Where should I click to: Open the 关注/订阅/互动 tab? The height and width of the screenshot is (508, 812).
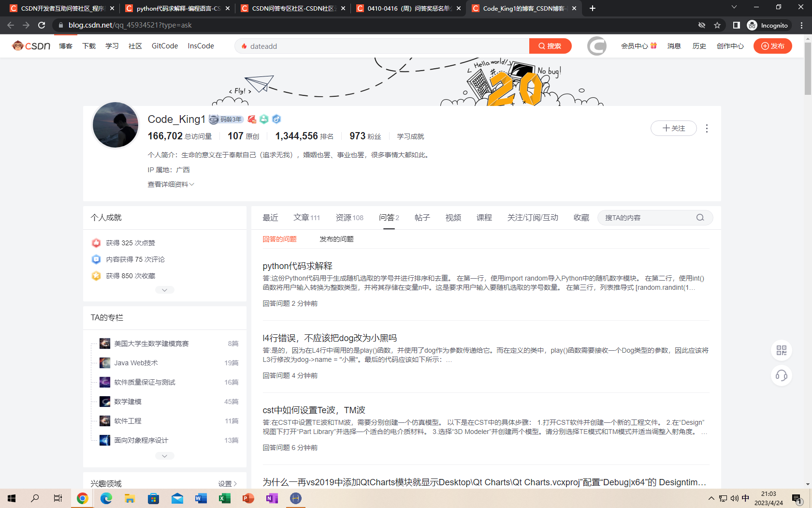pos(533,218)
